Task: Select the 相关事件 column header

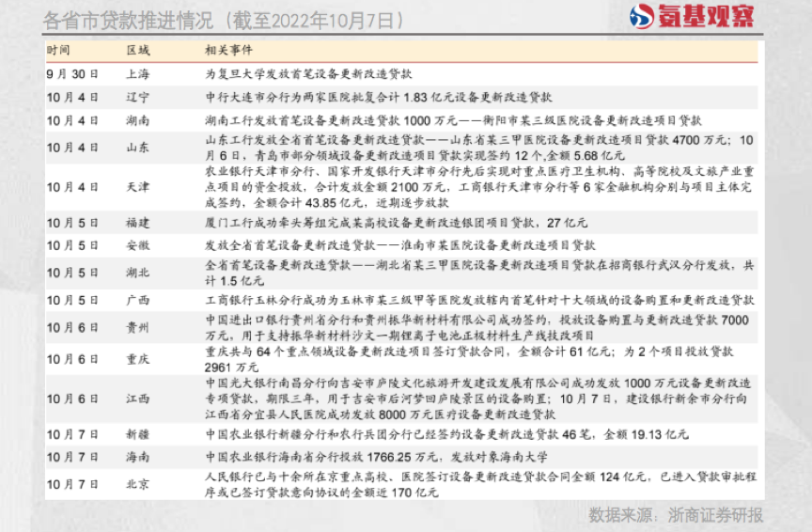Action: (x=228, y=49)
